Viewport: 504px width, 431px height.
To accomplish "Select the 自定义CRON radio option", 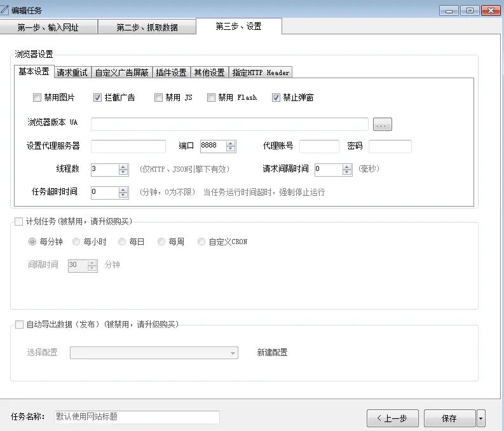I will 201,242.
